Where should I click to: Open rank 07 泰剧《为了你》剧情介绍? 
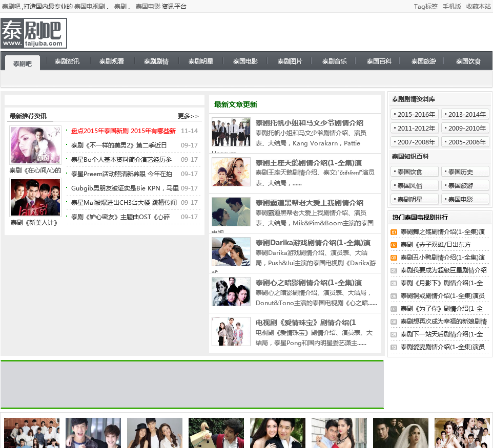(x=442, y=309)
